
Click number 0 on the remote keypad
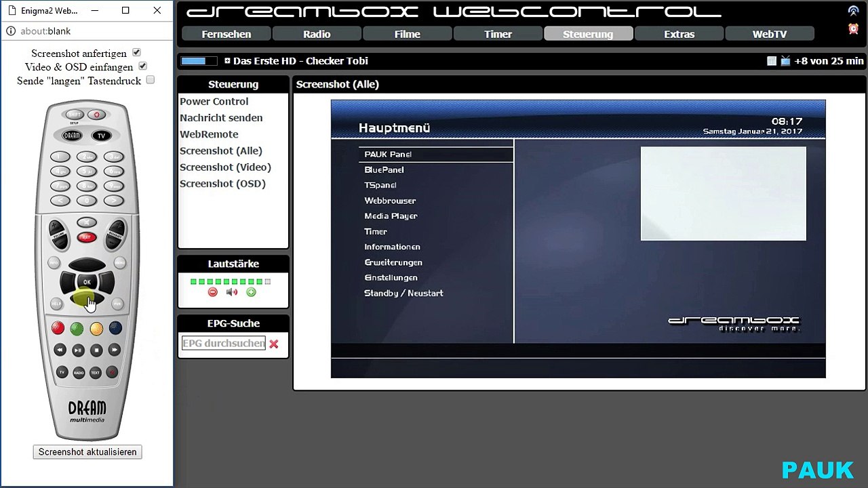click(x=87, y=201)
